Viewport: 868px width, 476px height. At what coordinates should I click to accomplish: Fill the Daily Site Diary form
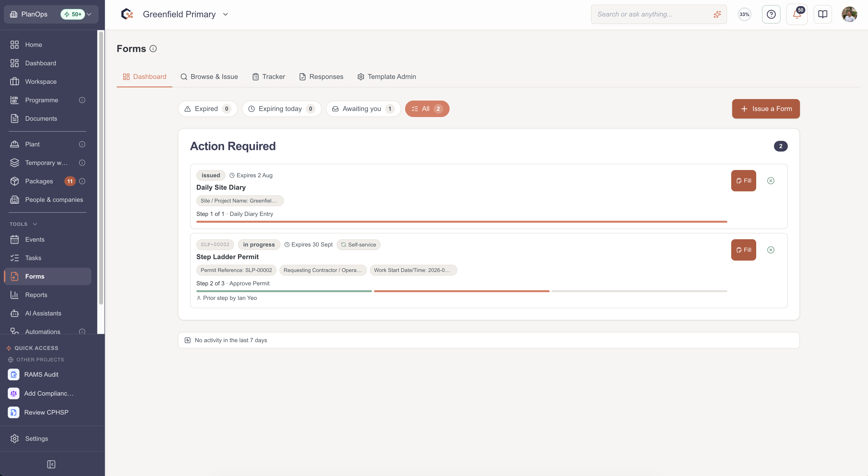[x=743, y=180]
